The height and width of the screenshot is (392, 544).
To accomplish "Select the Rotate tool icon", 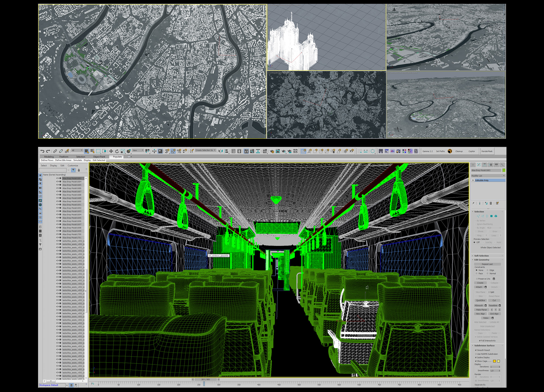I will click(x=117, y=151).
